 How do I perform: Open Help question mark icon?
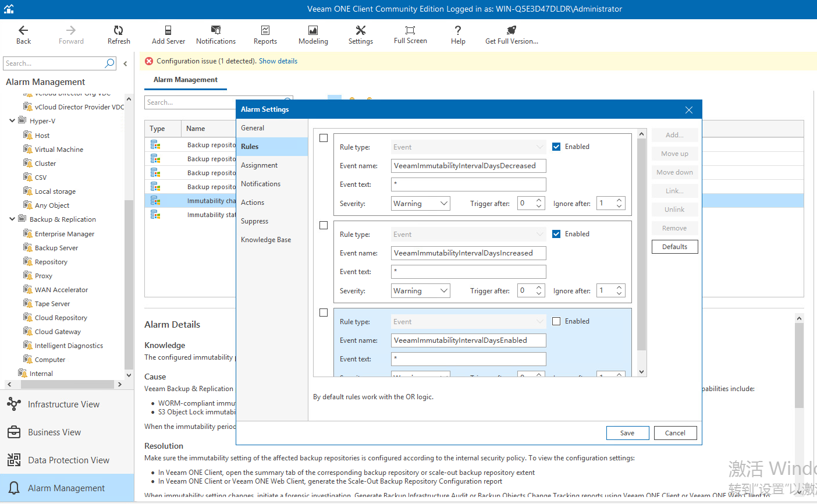pos(458,30)
